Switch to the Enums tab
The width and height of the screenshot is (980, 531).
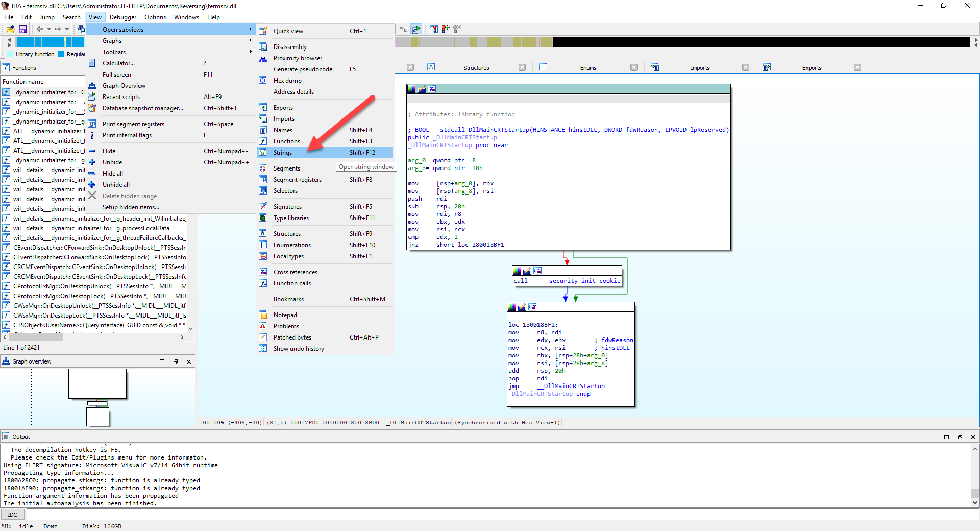point(588,67)
